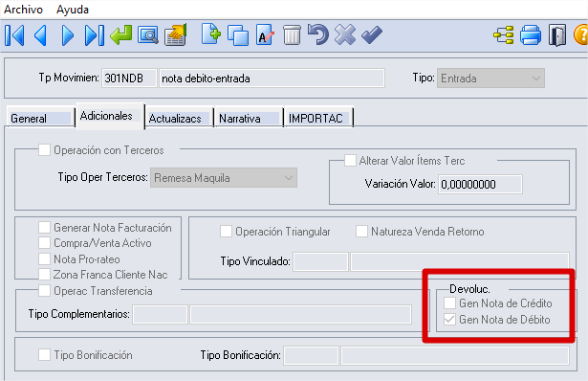588x381 pixels.
Task: Click the Tipo Complementarios description field
Action: pos(300,314)
